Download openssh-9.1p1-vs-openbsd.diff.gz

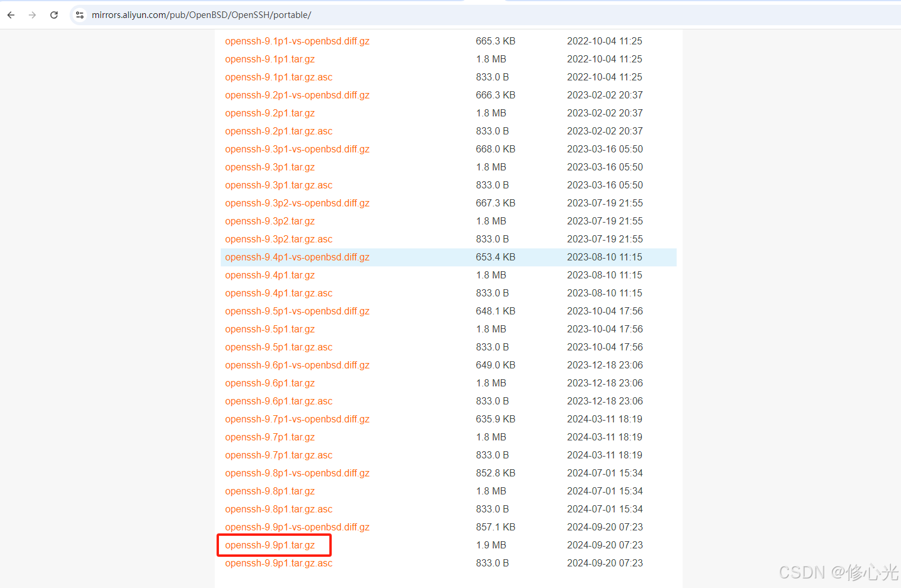pyautogui.click(x=297, y=41)
